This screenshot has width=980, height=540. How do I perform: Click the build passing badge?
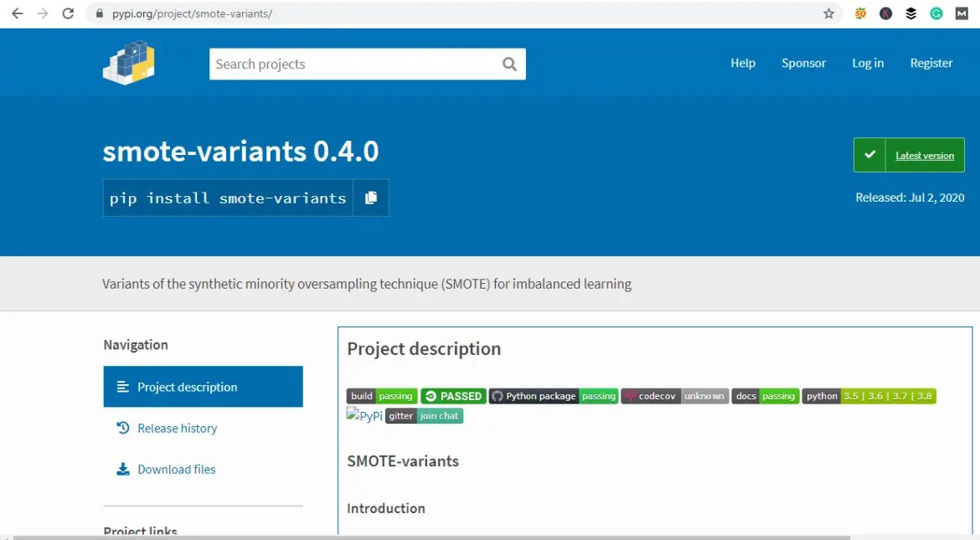tap(382, 396)
